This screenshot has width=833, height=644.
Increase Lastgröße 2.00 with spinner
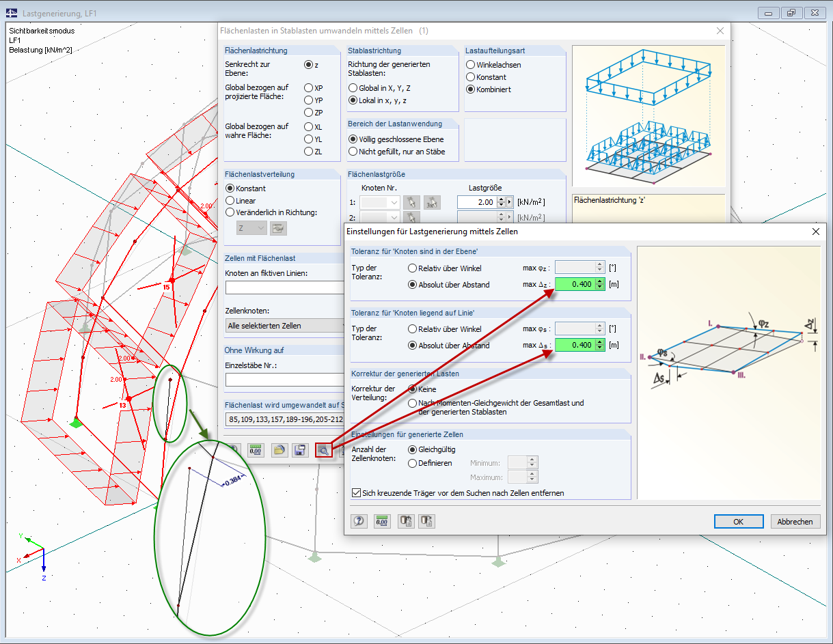pos(501,199)
